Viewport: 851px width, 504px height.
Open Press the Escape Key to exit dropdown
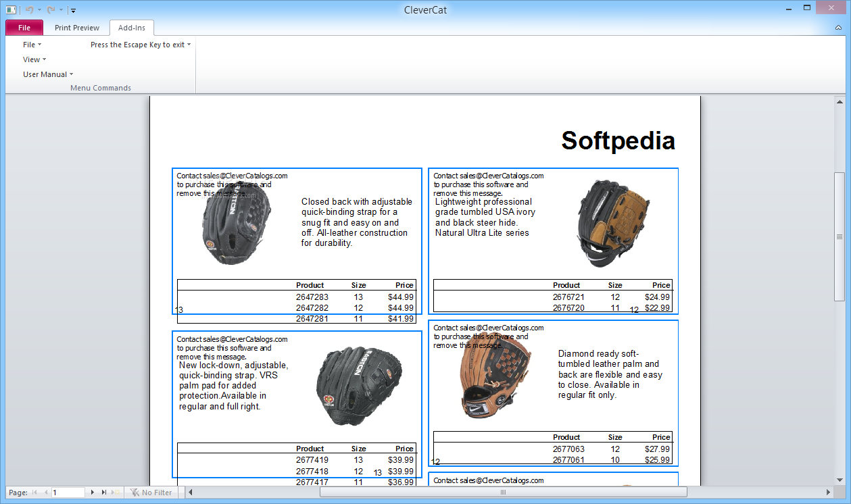tap(141, 45)
